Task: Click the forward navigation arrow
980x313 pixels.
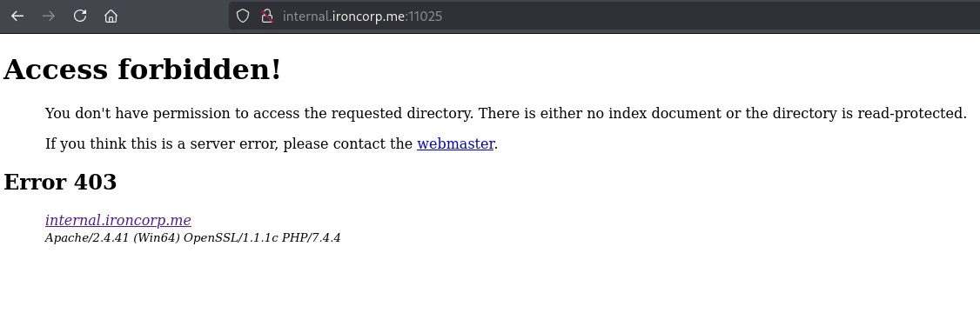Action: (x=49, y=17)
